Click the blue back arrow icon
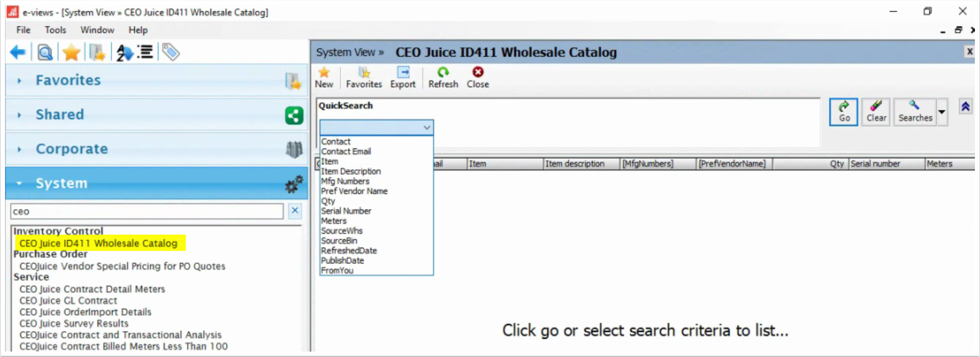The width and height of the screenshot is (980, 357). click(x=18, y=52)
